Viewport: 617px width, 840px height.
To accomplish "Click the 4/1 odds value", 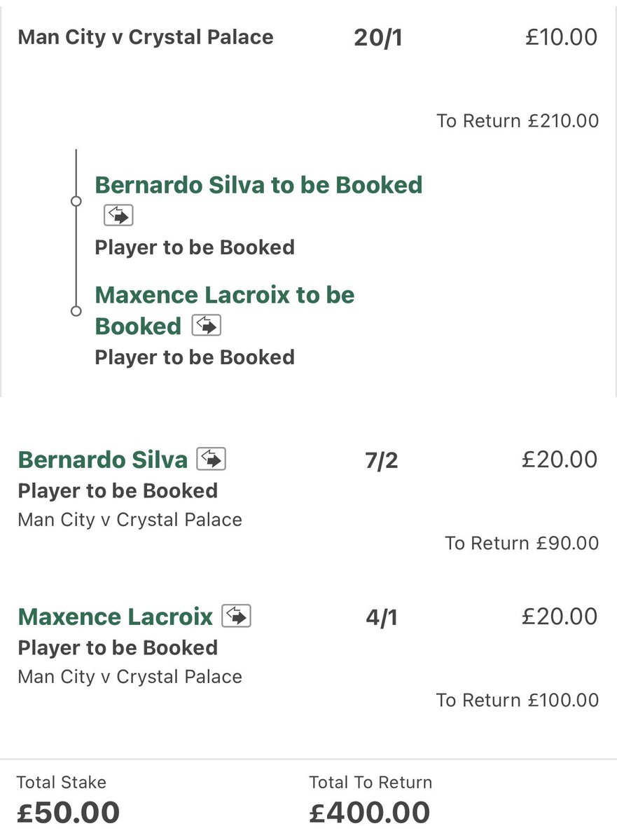I will (x=382, y=617).
